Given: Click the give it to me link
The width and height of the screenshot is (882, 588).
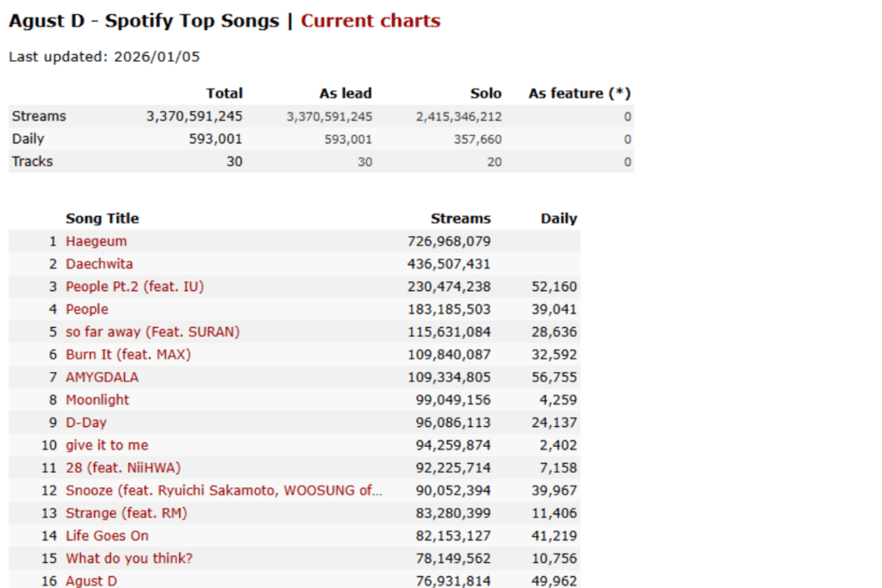Looking at the screenshot, I should 107,445.
